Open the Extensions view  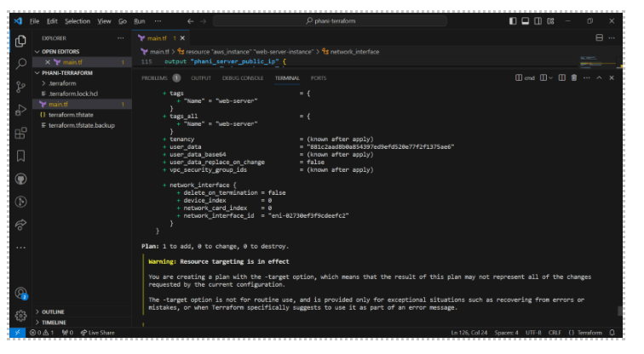point(20,133)
